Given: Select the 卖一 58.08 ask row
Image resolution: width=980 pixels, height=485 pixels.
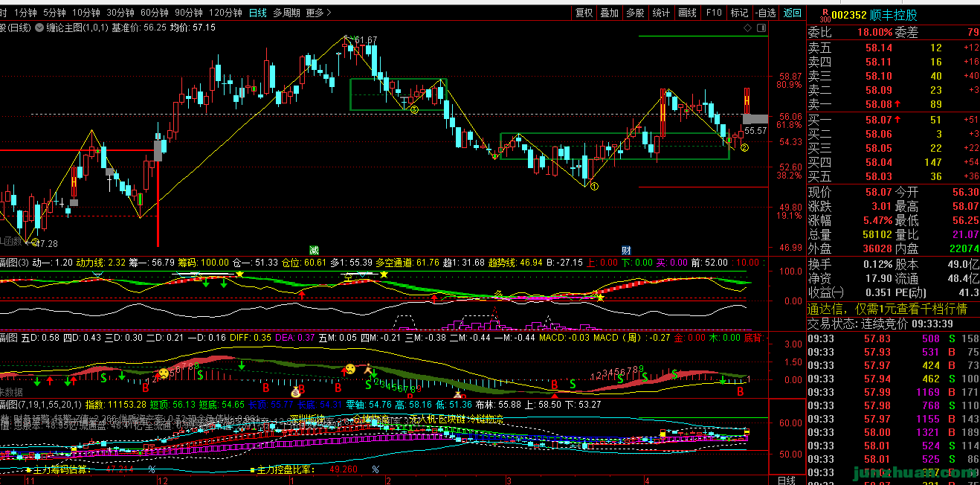Looking at the screenshot, I should pyautogui.click(x=893, y=105).
